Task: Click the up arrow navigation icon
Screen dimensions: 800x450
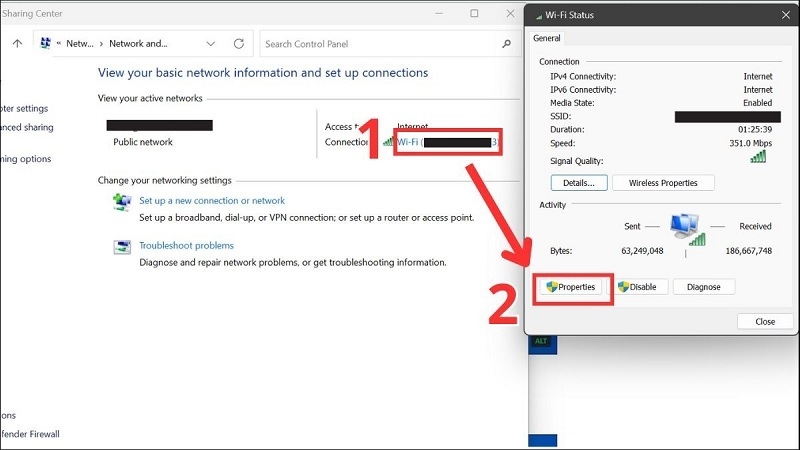Action: pyautogui.click(x=17, y=44)
